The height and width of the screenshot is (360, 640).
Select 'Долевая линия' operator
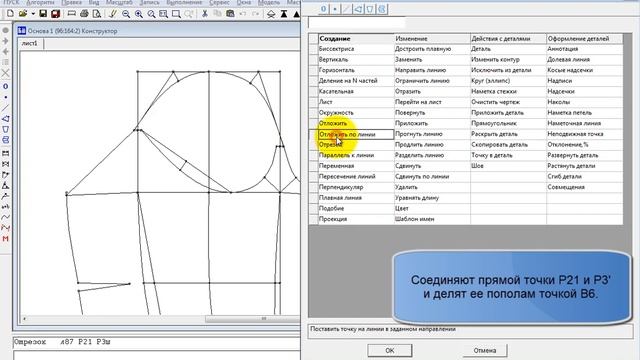click(x=584, y=60)
